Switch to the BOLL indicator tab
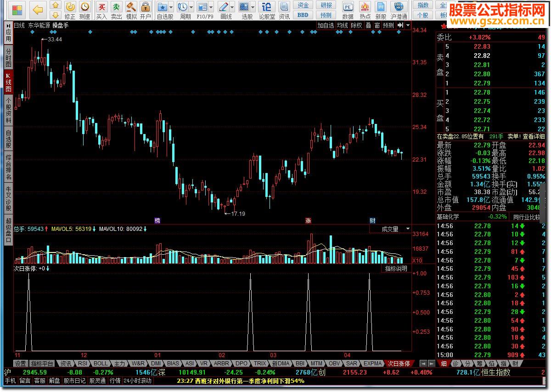 coord(101,363)
